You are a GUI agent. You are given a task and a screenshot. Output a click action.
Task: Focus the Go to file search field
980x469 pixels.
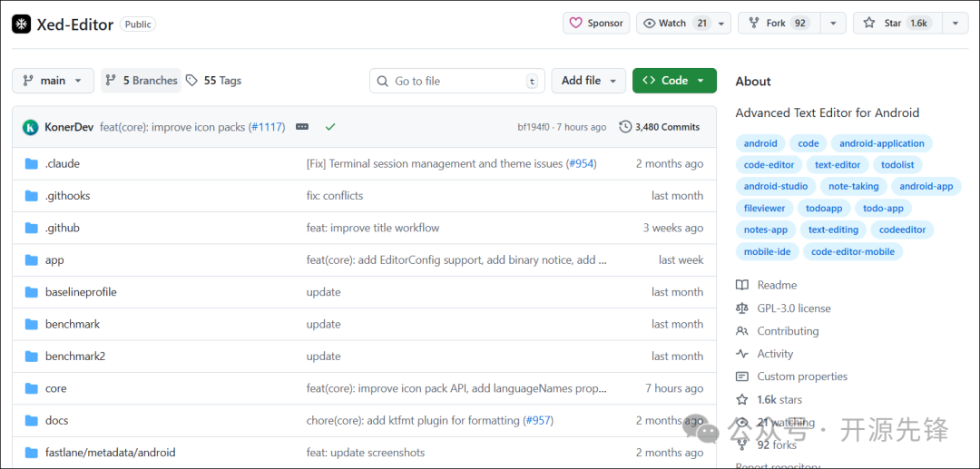click(456, 81)
